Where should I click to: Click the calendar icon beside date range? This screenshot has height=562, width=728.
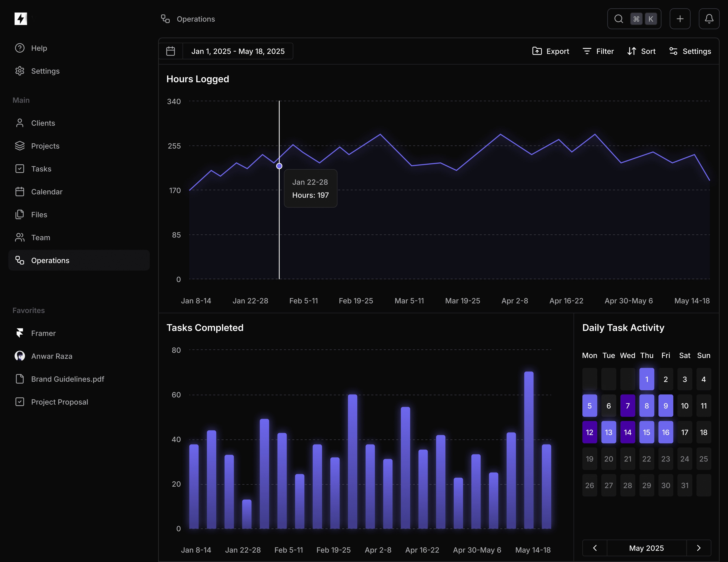[171, 51]
